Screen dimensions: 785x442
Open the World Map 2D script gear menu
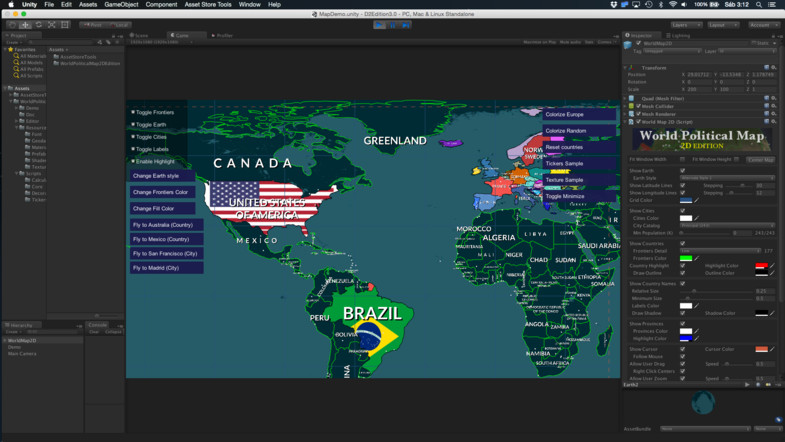[773, 122]
